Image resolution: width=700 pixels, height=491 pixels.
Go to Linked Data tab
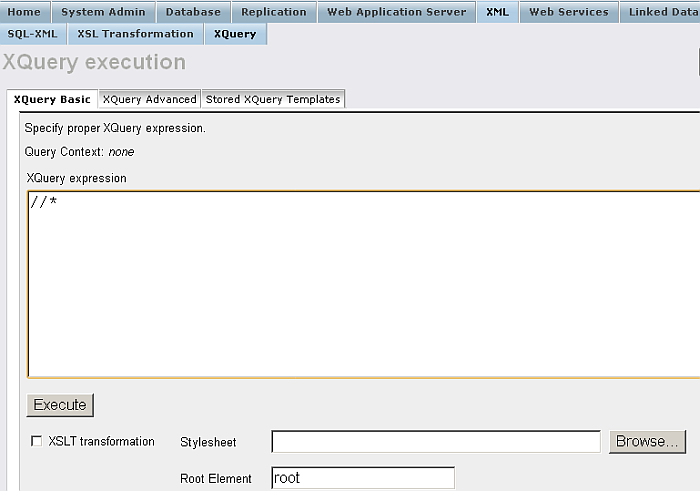click(661, 12)
